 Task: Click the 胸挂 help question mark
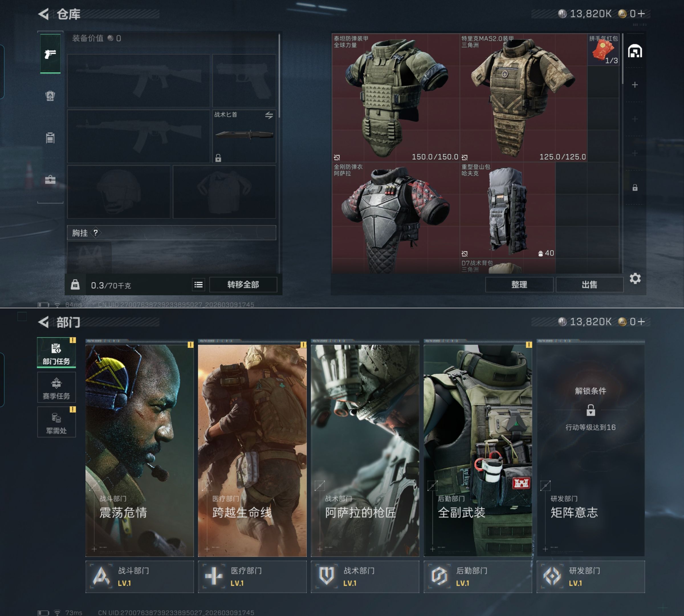(x=96, y=232)
